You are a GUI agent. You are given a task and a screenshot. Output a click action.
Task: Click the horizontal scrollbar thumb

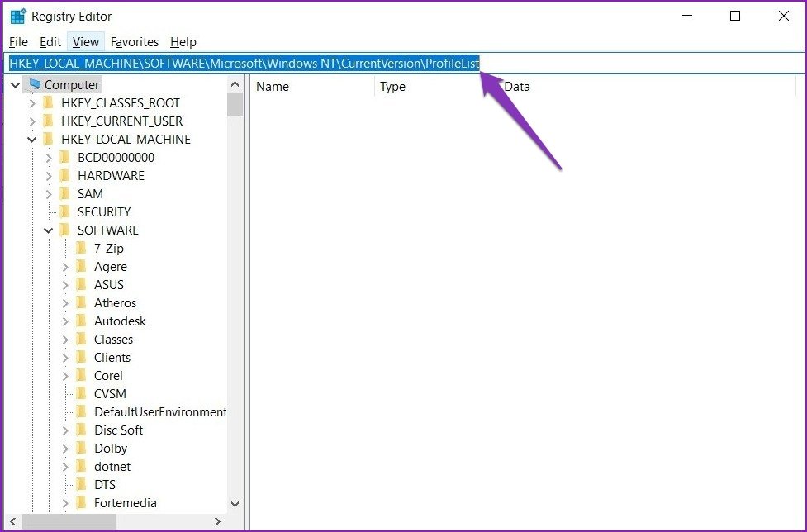69,522
